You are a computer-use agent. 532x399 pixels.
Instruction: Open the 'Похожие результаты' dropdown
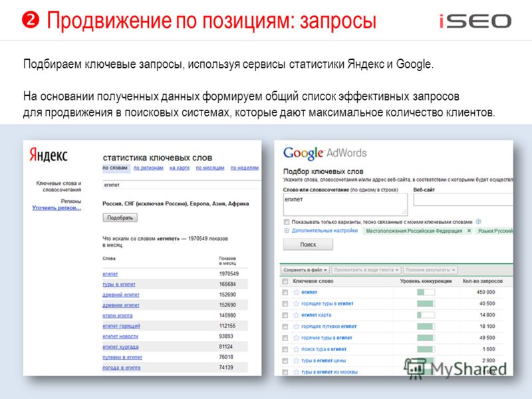[430, 270]
